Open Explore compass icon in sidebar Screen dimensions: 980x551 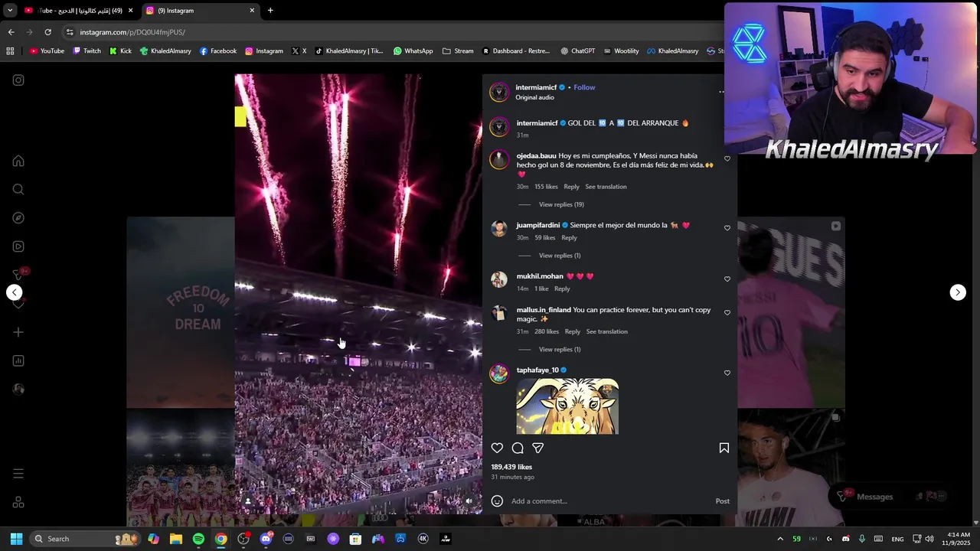[18, 218]
